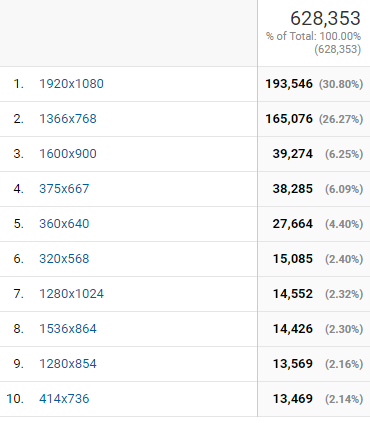The height and width of the screenshot is (423, 370).
Task: Select the 1600x900 screen resolution entry
Action: point(68,154)
